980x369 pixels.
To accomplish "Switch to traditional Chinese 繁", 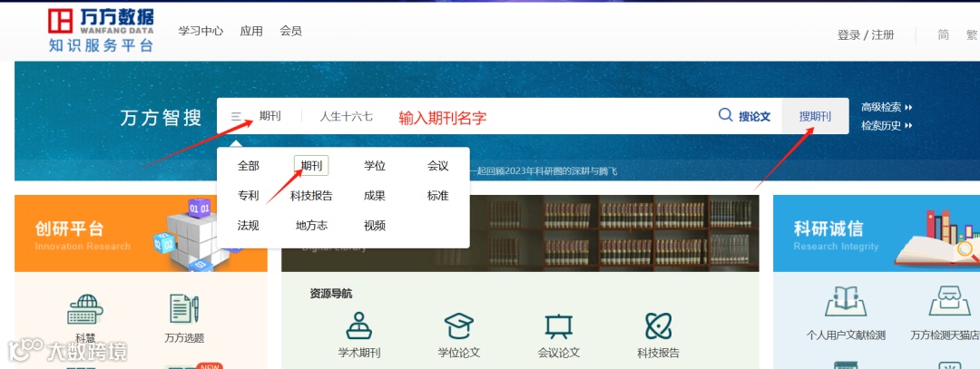I will pyautogui.click(x=972, y=35).
